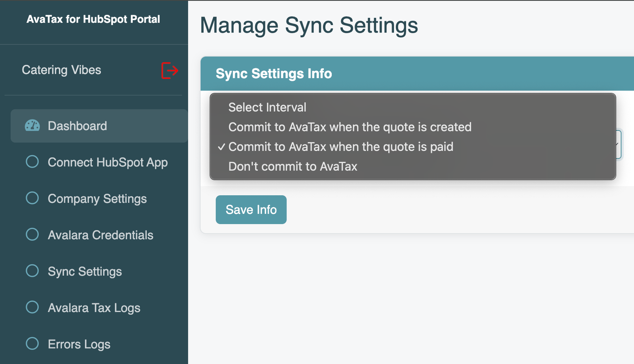
Task: Click the Catering Vibes account name
Action: [61, 70]
